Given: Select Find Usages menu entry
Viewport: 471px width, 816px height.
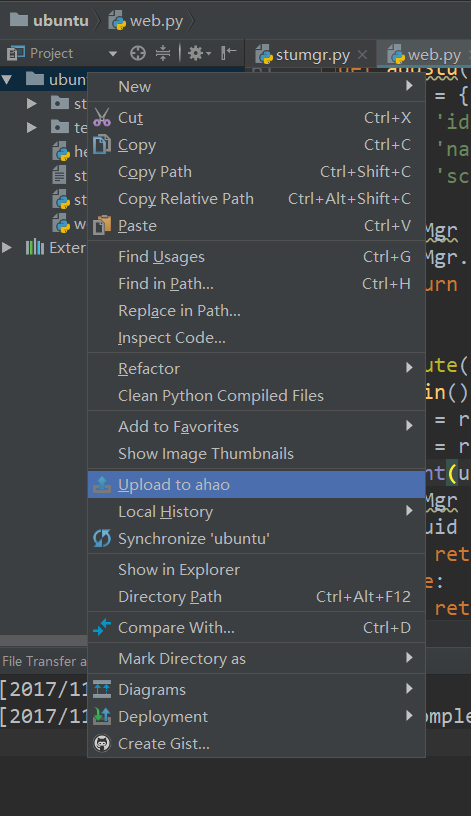Looking at the screenshot, I should (x=257, y=257).
